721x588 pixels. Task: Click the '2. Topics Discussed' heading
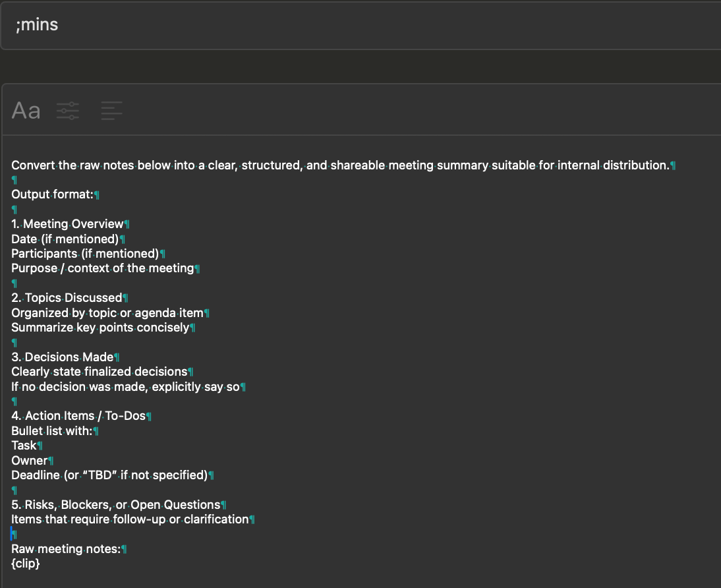[x=67, y=298]
